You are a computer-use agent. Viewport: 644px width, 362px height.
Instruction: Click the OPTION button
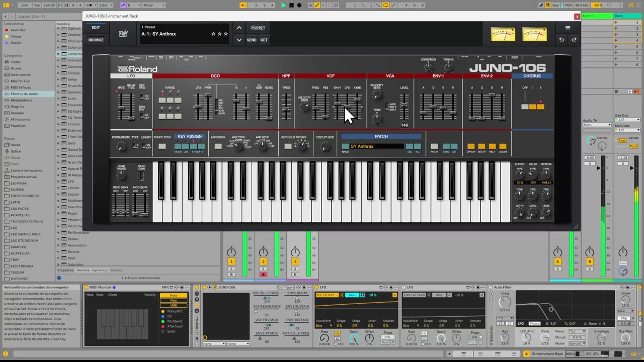[471, 146]
